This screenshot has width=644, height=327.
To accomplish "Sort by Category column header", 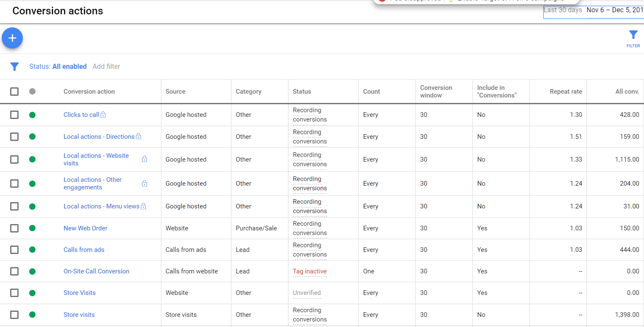I will tap(248, 92).
